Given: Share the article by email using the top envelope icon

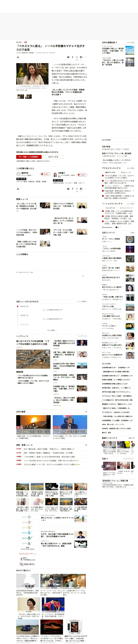Looking at the screenshot, I should [68, 57].
